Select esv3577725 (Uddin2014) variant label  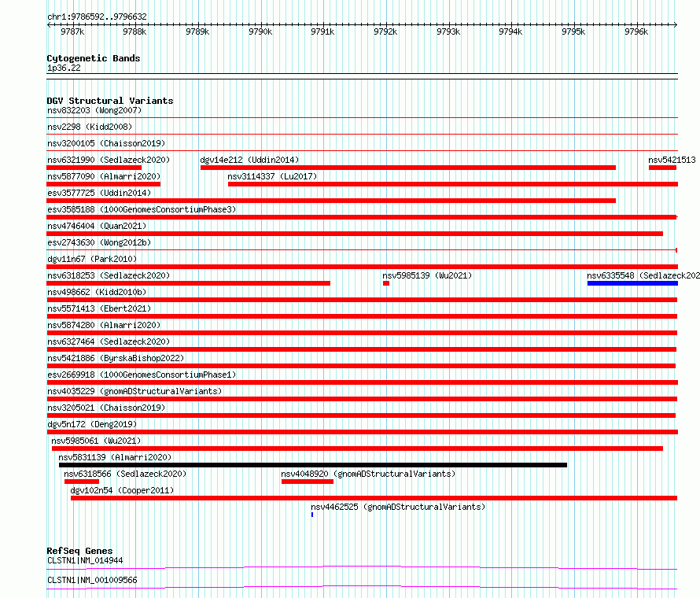[x=99, y=193]
